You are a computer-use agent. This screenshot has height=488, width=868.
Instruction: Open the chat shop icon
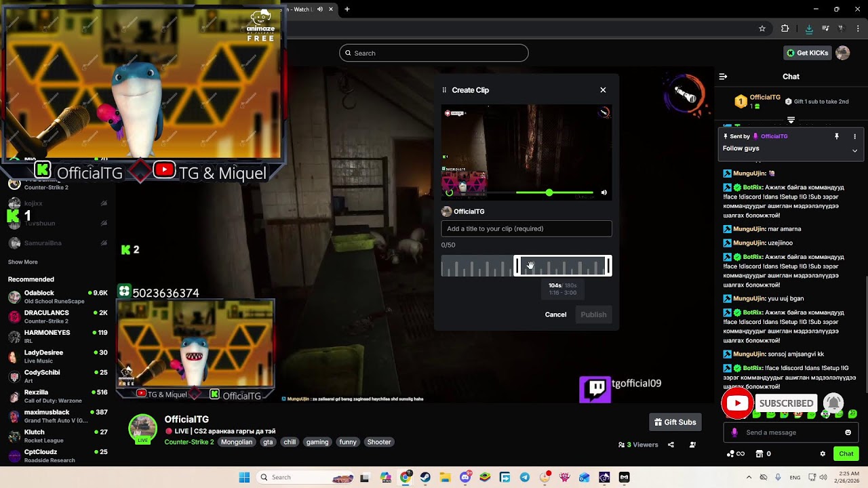coord(759,453)
